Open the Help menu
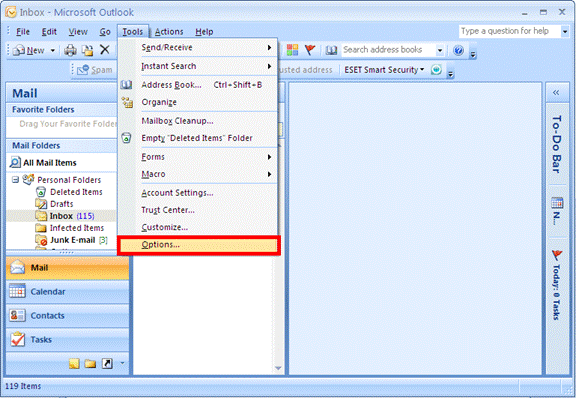 [x=204, y=32]
